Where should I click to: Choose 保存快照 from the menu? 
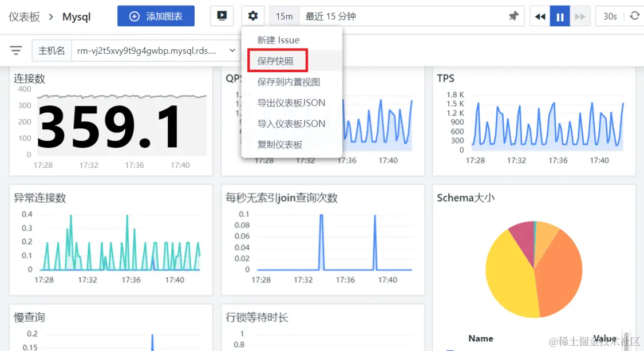291,61
